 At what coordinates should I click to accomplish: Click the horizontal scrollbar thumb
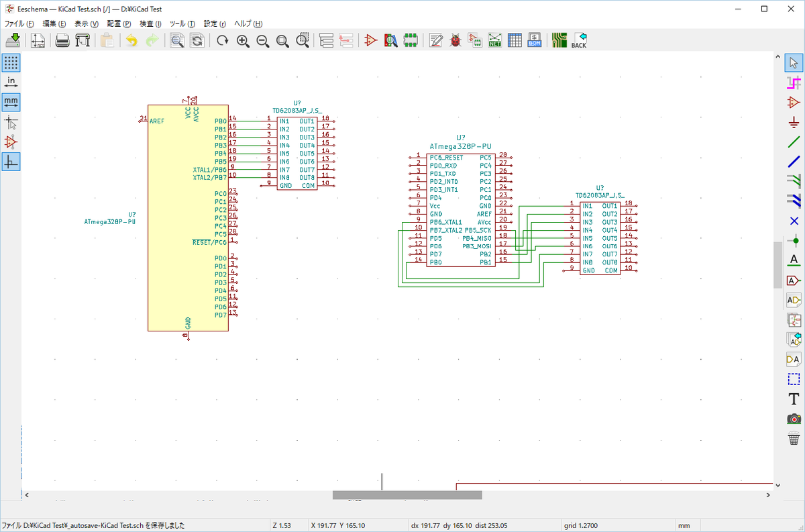[x=407, y=494]
